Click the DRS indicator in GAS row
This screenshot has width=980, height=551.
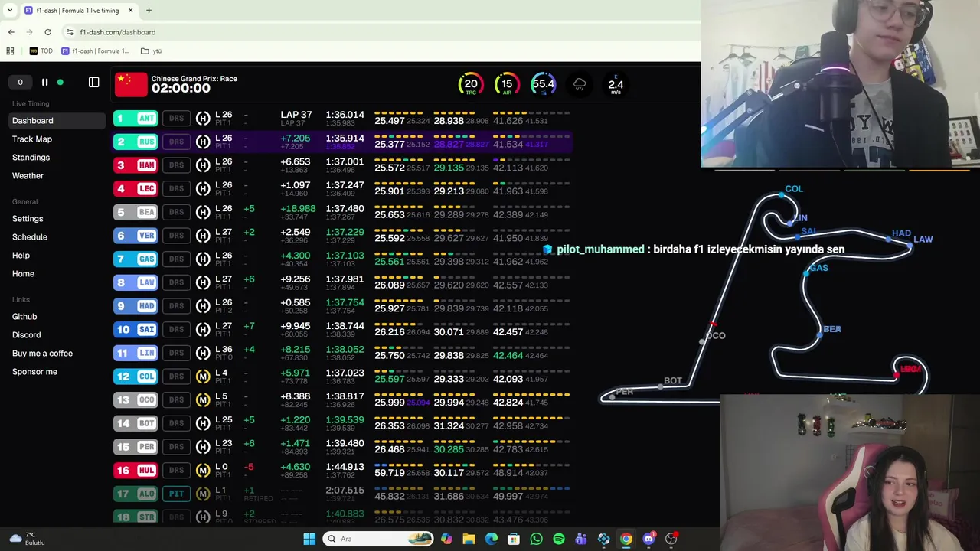(x=176, y=259)
